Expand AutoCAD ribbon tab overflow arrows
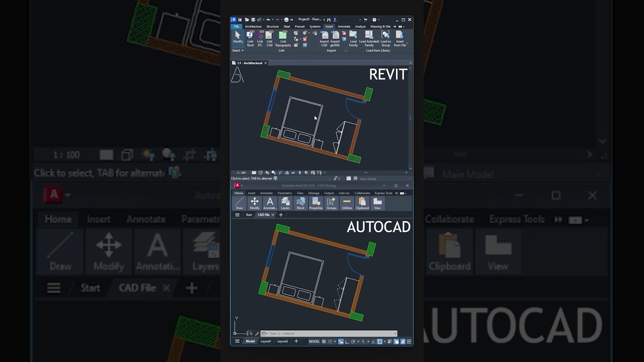Viewport: 644px width, 362px height. (396, 193)
